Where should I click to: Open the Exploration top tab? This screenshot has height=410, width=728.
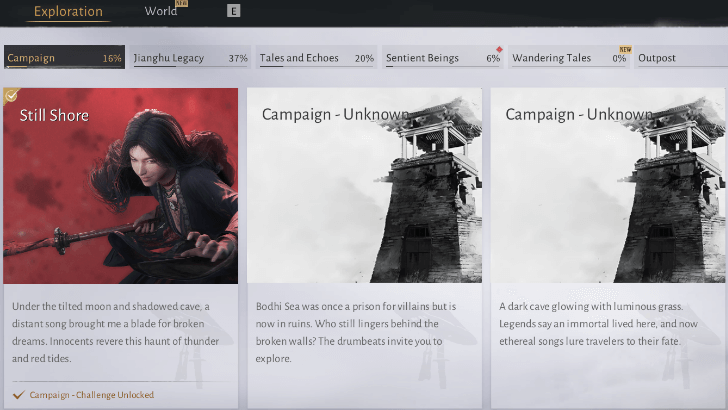pos(68,11)
